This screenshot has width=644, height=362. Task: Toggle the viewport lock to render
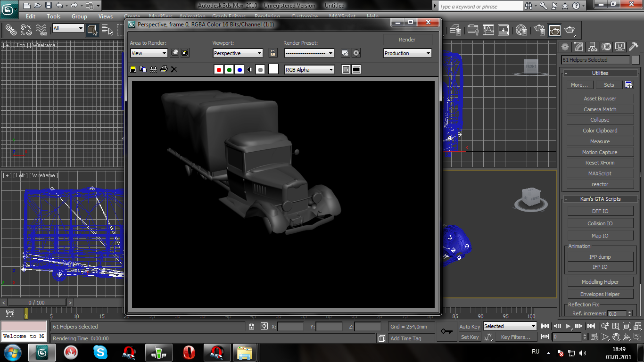click(x=272, y=53)
